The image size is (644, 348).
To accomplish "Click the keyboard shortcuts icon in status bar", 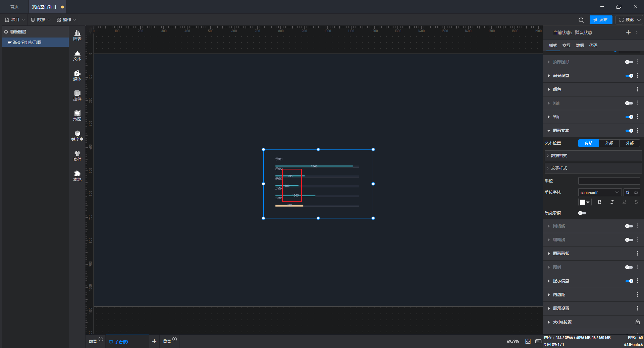I will 538,341.
